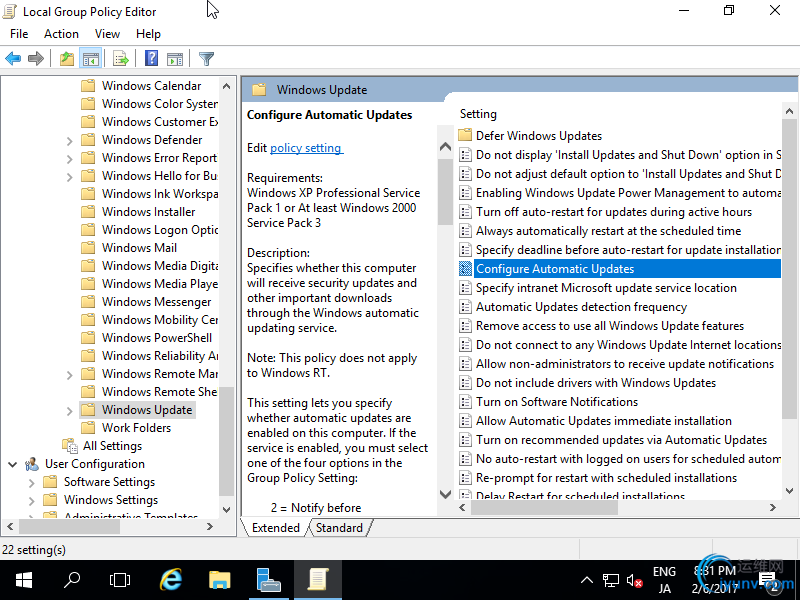This screenshot has width=800, height=600.
Task: Click the muted volume tray icon
Action: coord(634,580)
